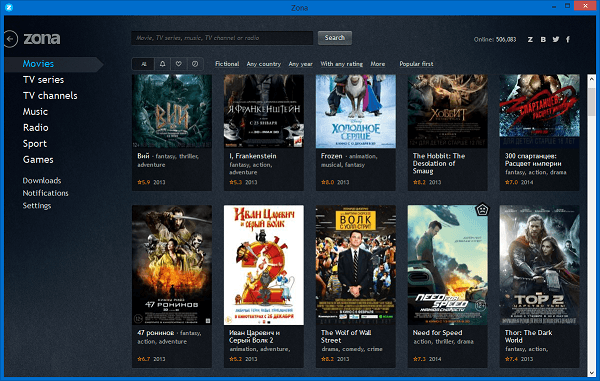Open the Games section
The width and height of the screenshot is (600, 381).
[x=38, y=160]
